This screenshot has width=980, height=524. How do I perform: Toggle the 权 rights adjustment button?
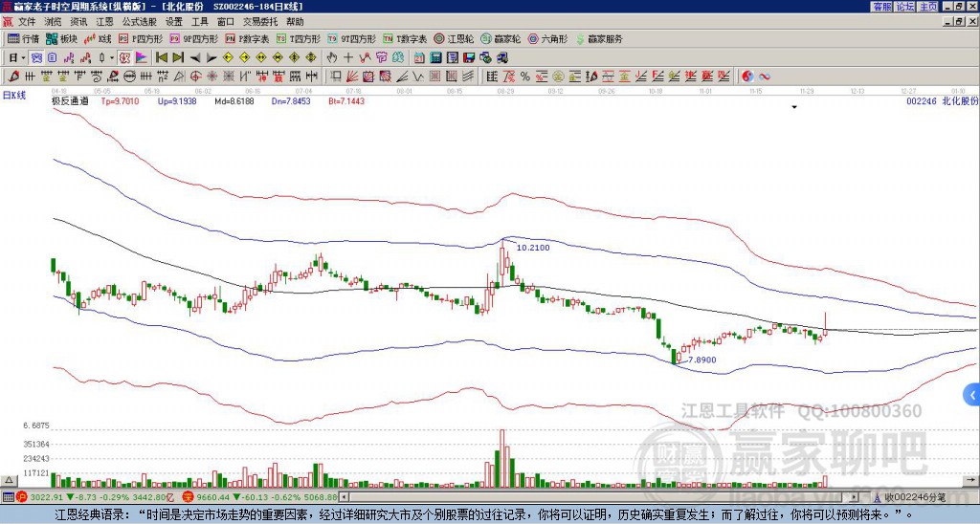coord(124,58)
